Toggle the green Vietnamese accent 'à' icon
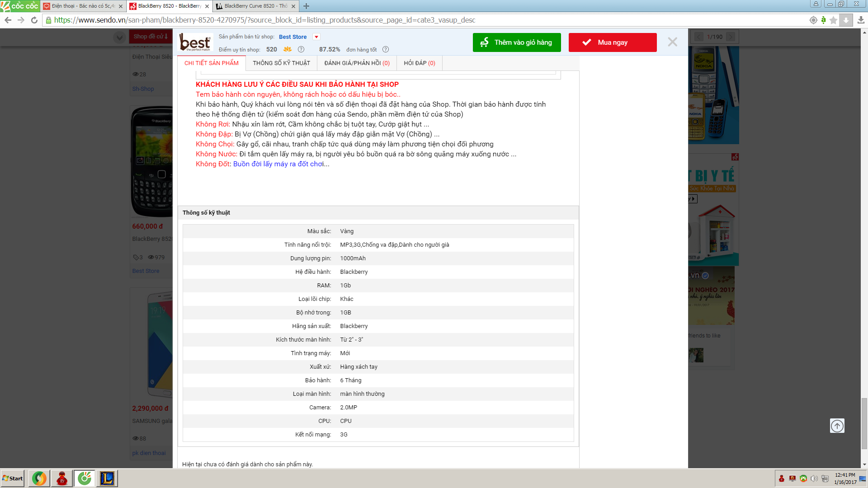The width and height of the screenshot is (868, 488). click(x=823, y=20)
